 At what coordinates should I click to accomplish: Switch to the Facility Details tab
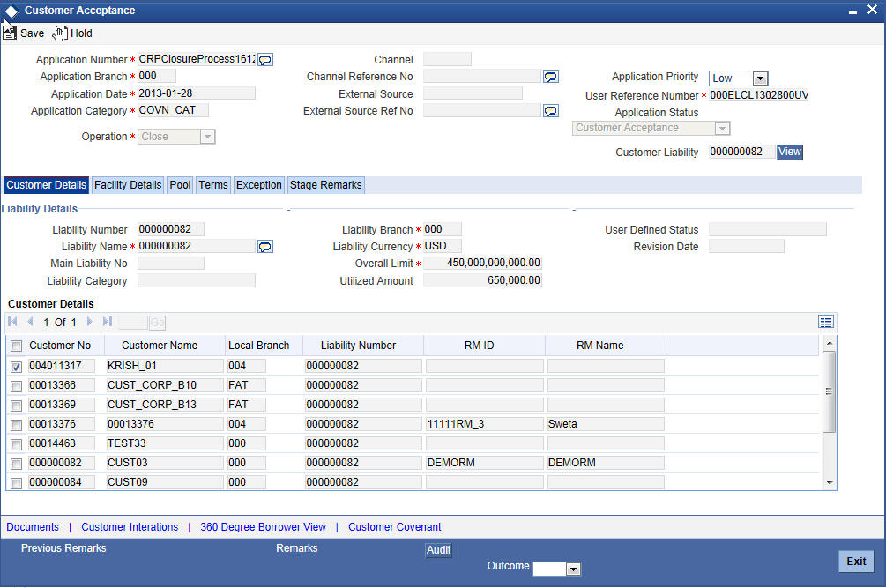tap(128, 185)
